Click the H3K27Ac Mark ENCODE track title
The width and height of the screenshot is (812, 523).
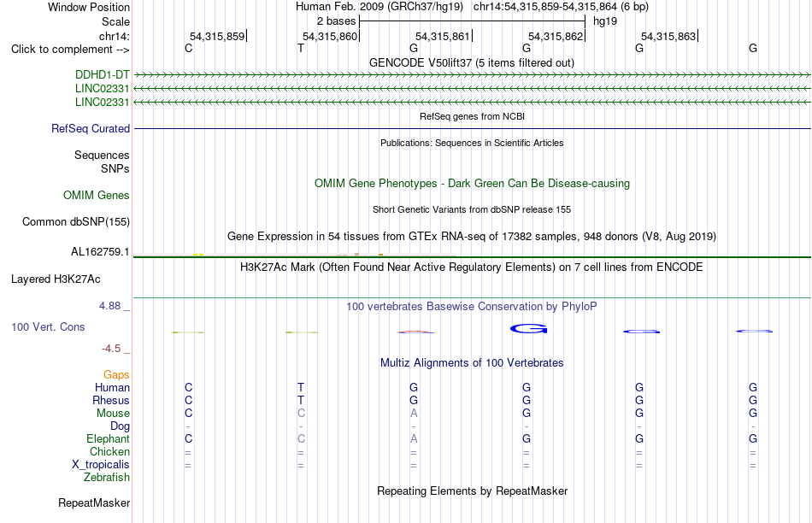pos(472,267)
